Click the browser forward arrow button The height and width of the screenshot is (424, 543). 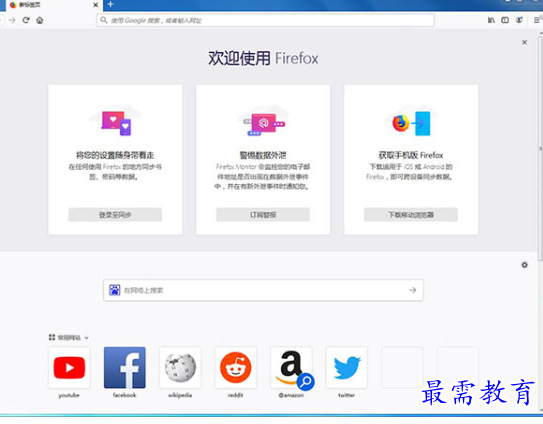pos(12,20)
